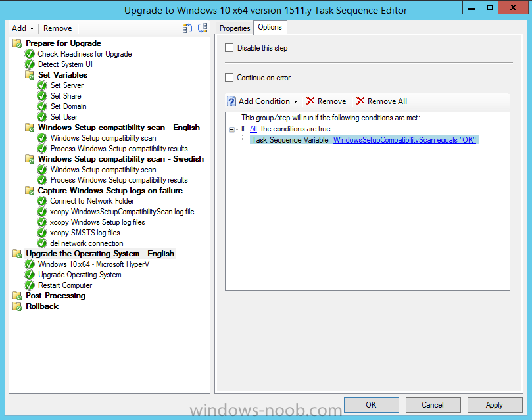532x420 pixels.
Task: Select the xcopy Windows Setup log files step
Action: (x=97, y=222)
